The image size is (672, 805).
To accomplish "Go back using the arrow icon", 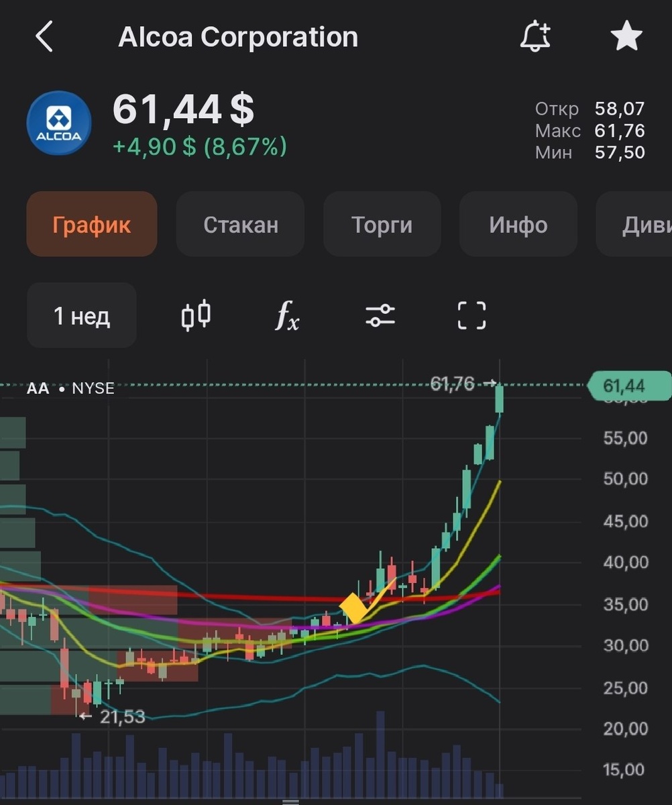I will (44, 36).
